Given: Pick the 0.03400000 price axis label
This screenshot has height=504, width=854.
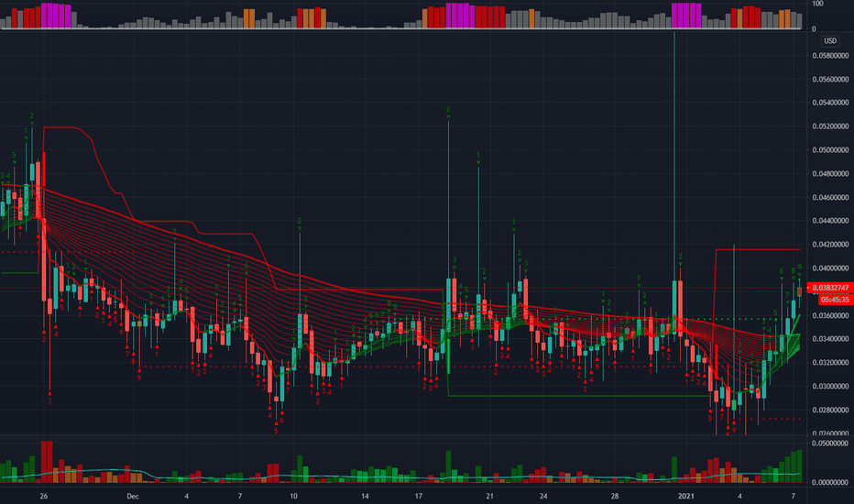Looking at the screenshot, I should click(830, 339).
